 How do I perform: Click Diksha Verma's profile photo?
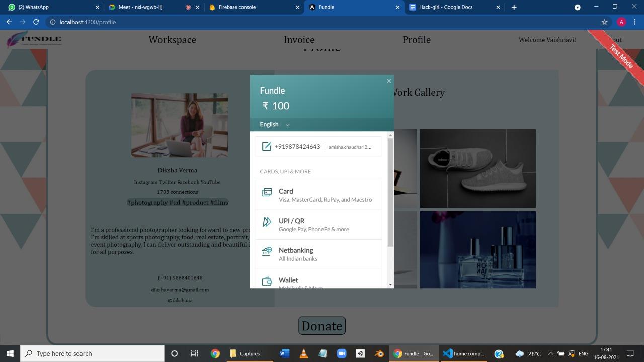[180, 125]
